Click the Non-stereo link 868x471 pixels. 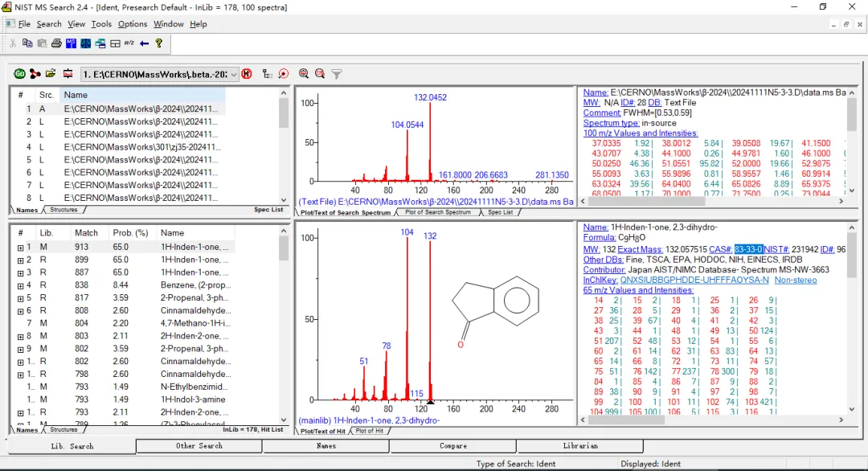(795, 281)
